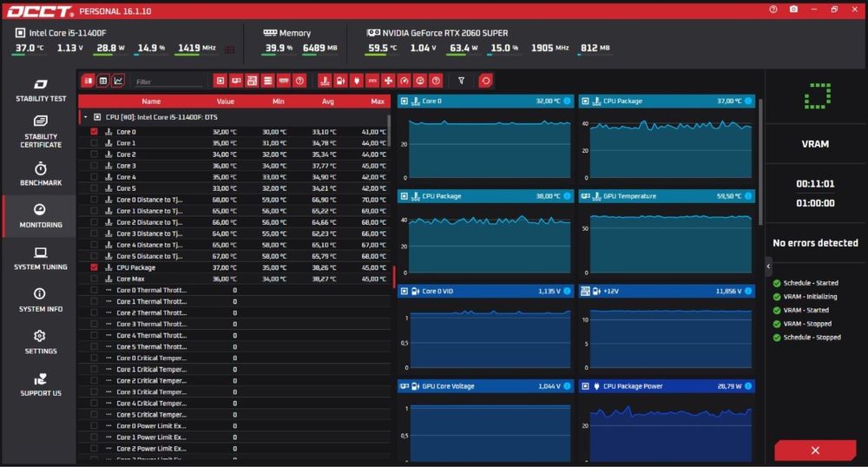Open the System Info section
Screen dimensions: 868x467
click(x=41, y=300)
